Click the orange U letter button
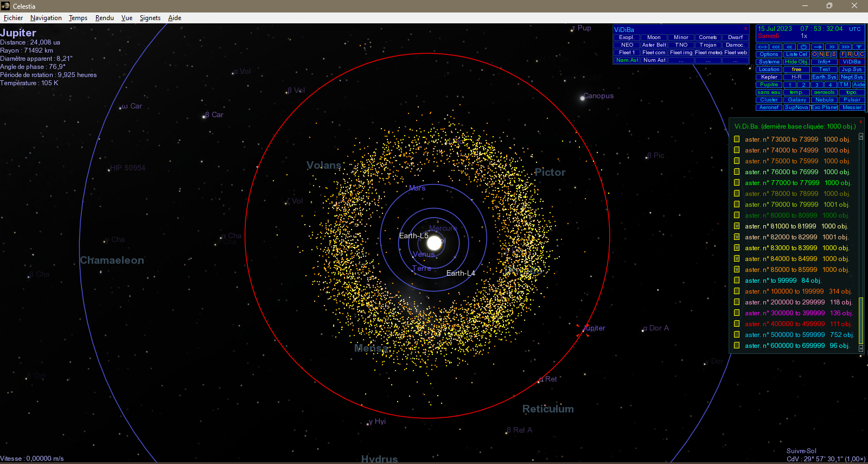This screenshot has width=868, height=464. 856,54
